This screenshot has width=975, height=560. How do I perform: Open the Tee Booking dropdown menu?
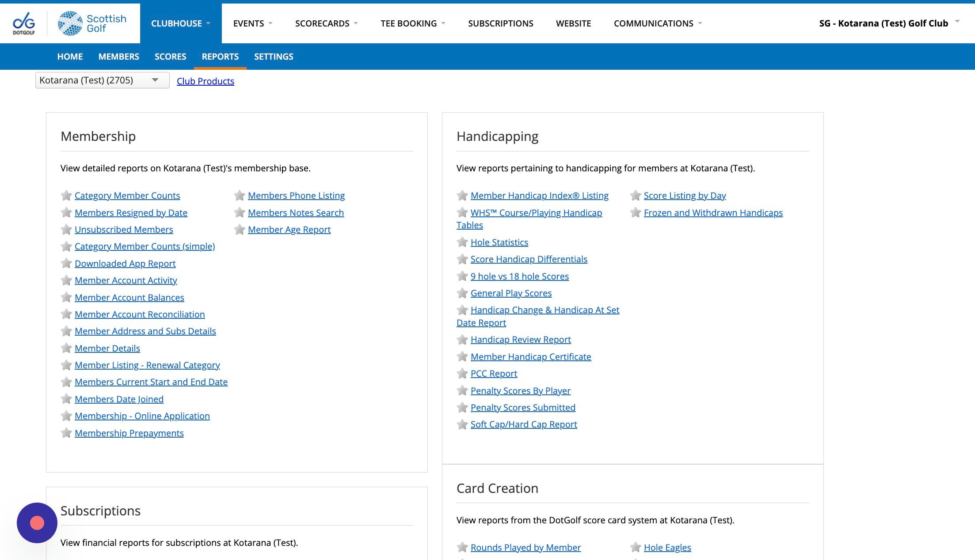click(x=412, y=23)
